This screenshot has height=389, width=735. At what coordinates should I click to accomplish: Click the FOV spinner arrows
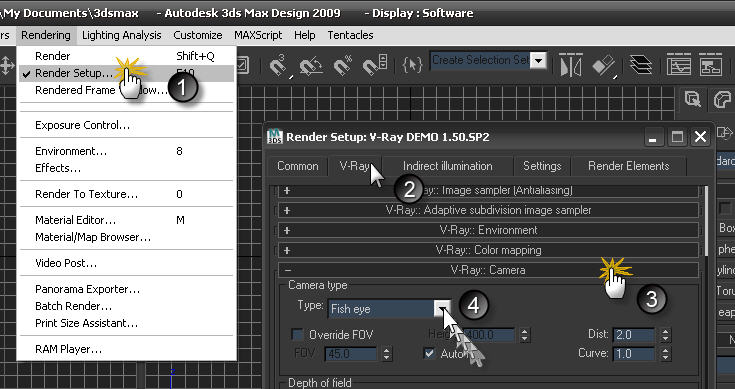coord(386,353)
